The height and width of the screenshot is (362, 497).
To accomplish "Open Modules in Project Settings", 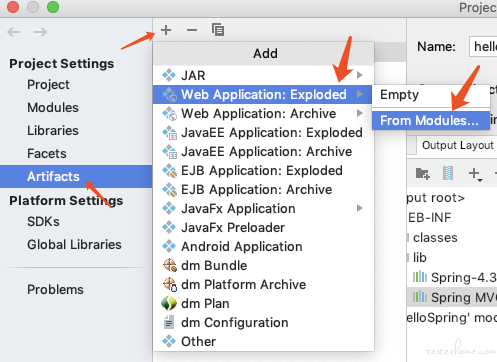I will click(53, 108).
